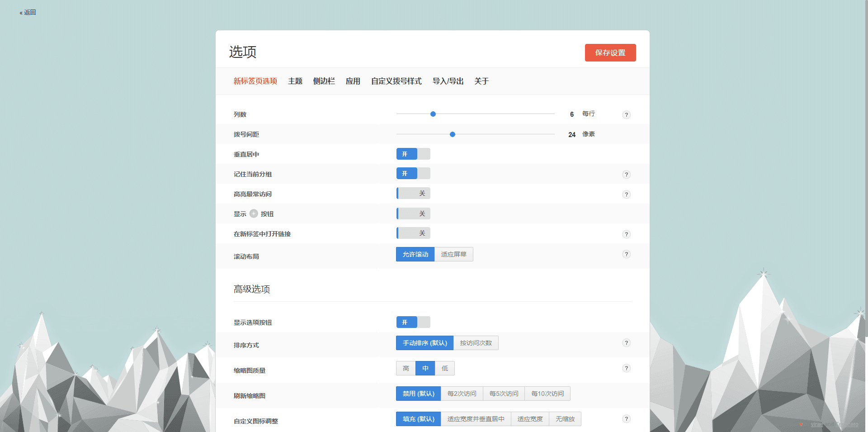Set thumbnail quality to 低
The image size is (868, 432).
(445, 368)
